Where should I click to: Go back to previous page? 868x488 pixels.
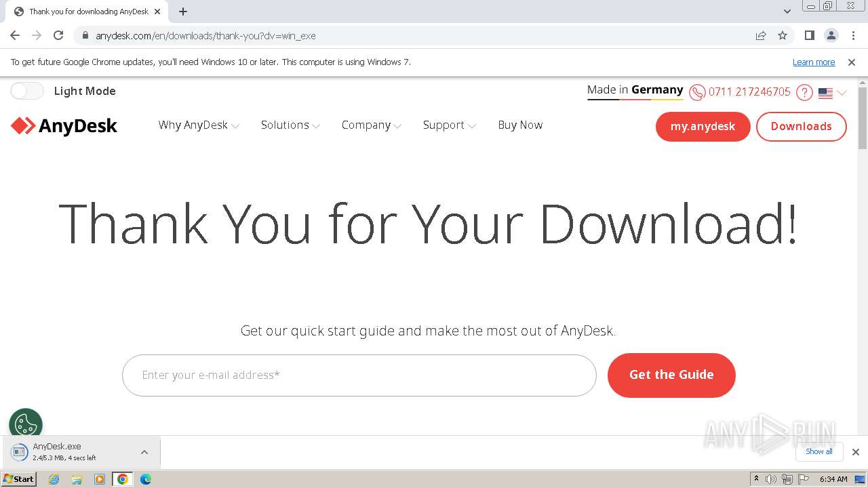(x=15, y=35)
